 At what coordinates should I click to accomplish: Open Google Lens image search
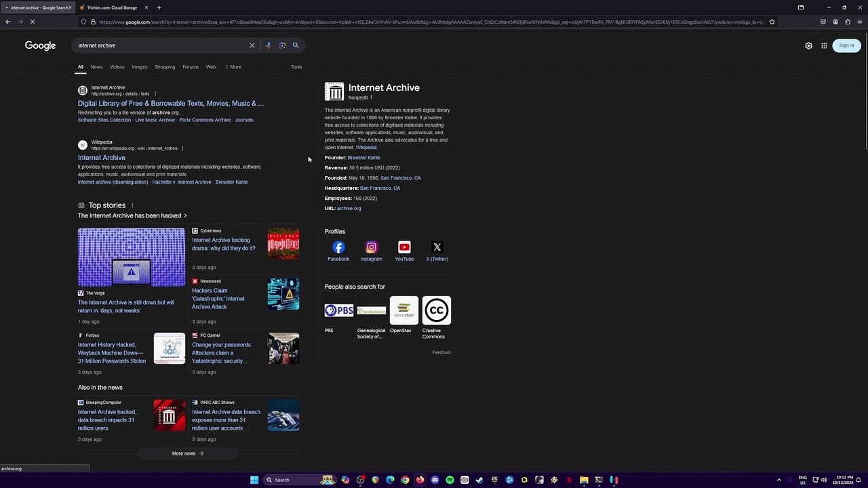pos(282,45)
